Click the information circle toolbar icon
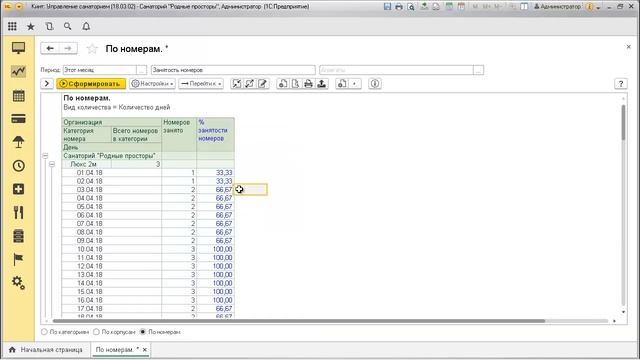The width and height of the screenshot is (640, 360). click(375, 84)
